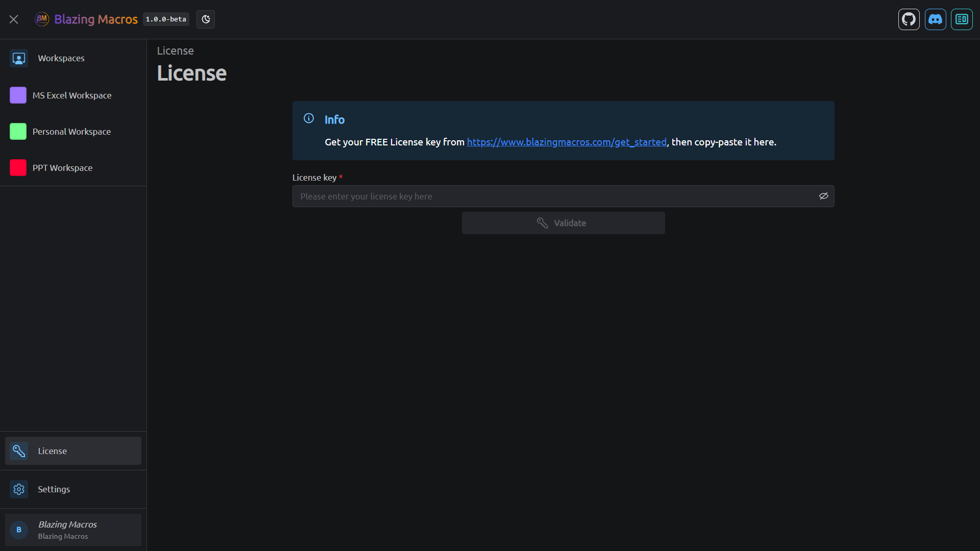
Task: Click the Info circle icon
Action: click(x=309, y=118)
